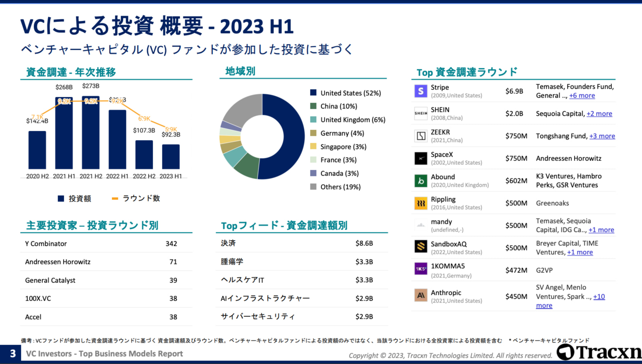Click the $273B label above 2021 H2
Screen dimensions: 642x364
pos(91,86)
